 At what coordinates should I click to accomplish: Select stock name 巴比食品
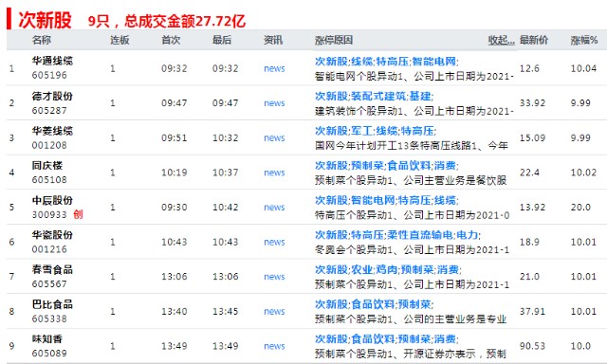tap(52, 304)
